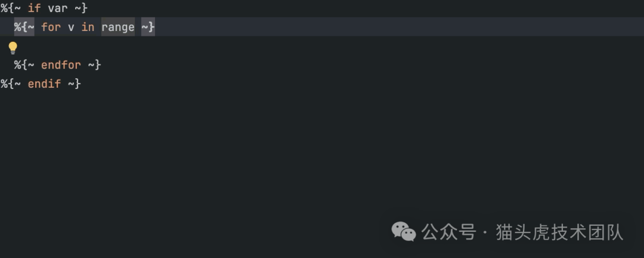Click the '猫头虎技术团队' watermark text

tap(559, 232)
